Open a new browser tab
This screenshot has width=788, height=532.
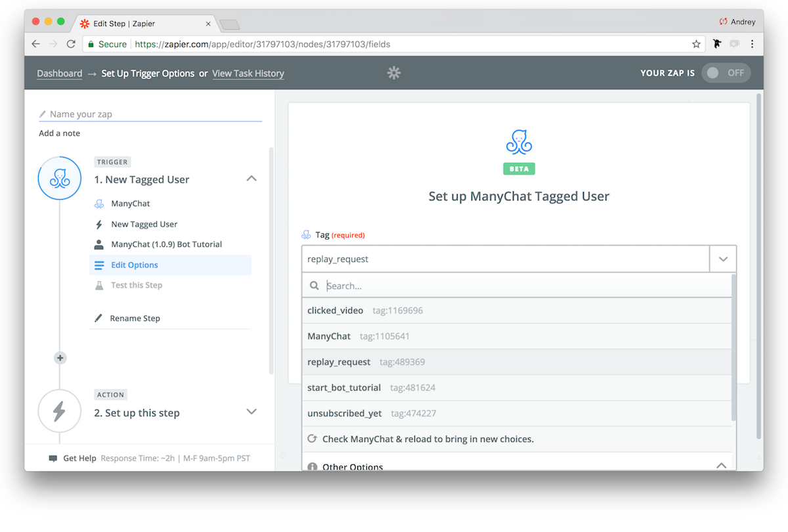point(229,24)
